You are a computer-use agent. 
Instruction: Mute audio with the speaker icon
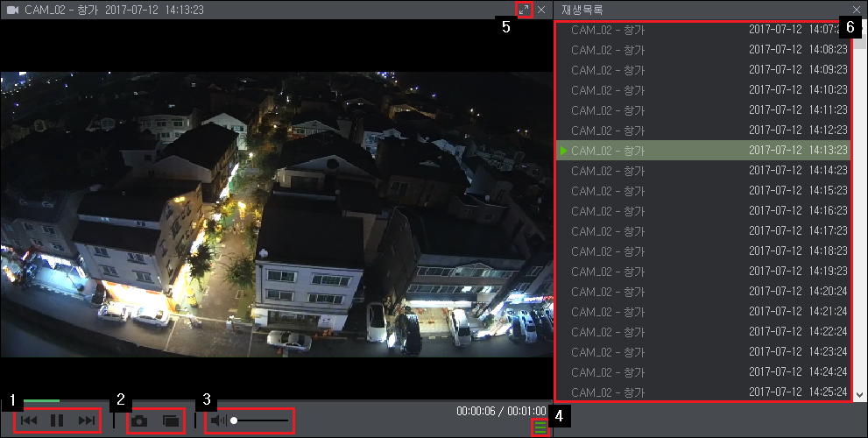(x=218, y=420)
